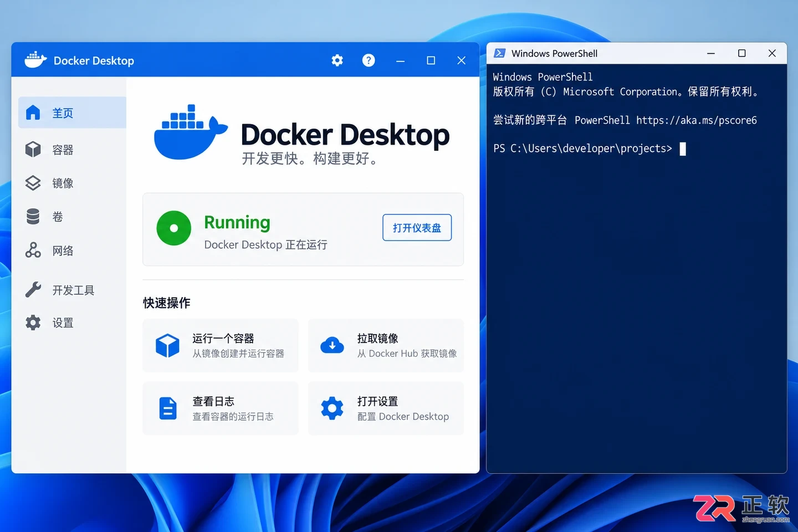Click the 开发工具 wrench icon

33,289
